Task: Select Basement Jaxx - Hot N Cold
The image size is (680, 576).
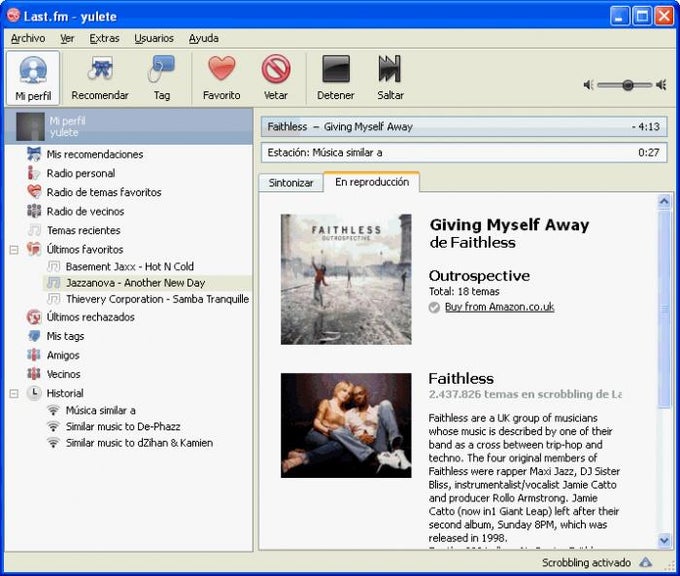Action: click(x=129, y=266)
